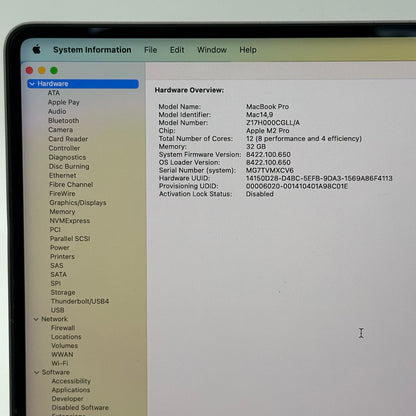The width and height of the screenshot is (416, 416).
Task: Select Parallel SCSI in the sidebar
Action: 70,239
